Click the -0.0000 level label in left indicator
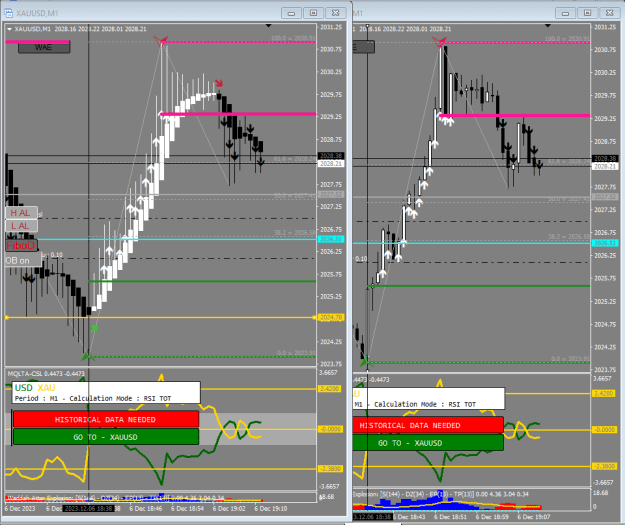This screenshot has width=625, height=525. coord(329,429)
